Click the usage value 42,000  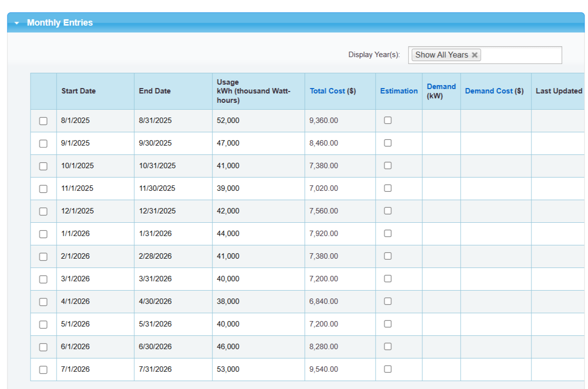pyautogui.click(x=228, y=211)
